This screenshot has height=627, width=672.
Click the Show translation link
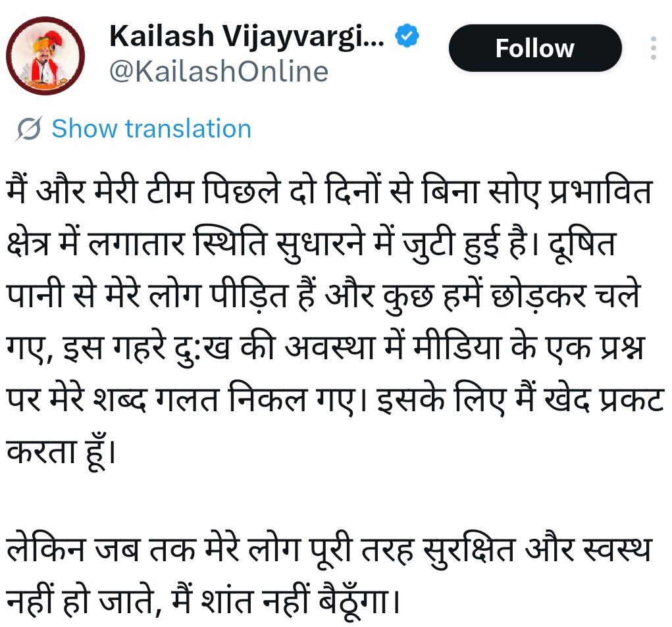pos(151,129)
